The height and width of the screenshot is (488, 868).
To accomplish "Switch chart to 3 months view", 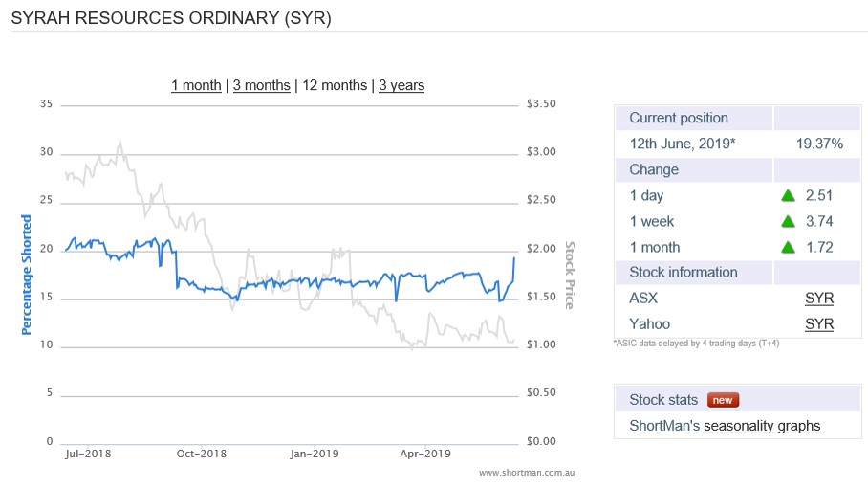I will coord(261,85).
